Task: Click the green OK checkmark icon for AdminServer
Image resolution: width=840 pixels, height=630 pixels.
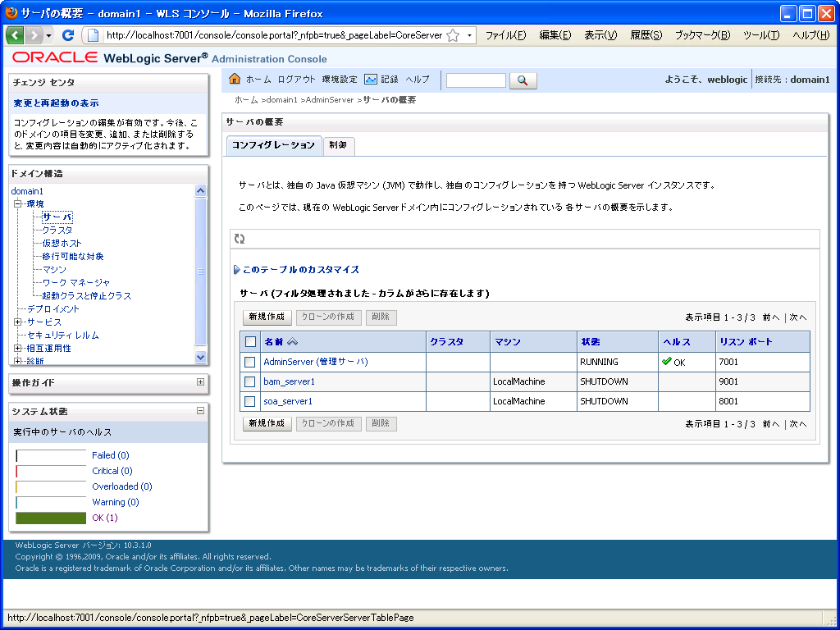Action: click(x=667, y=362)
